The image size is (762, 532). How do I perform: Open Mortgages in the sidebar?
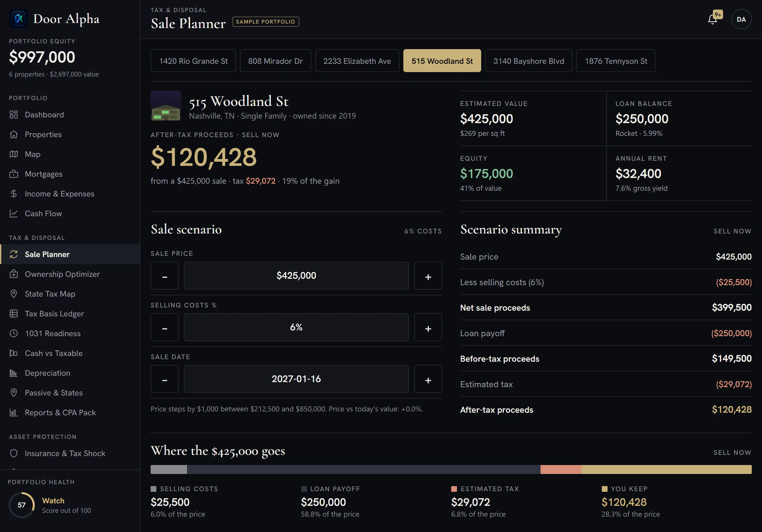pos(70,174)
